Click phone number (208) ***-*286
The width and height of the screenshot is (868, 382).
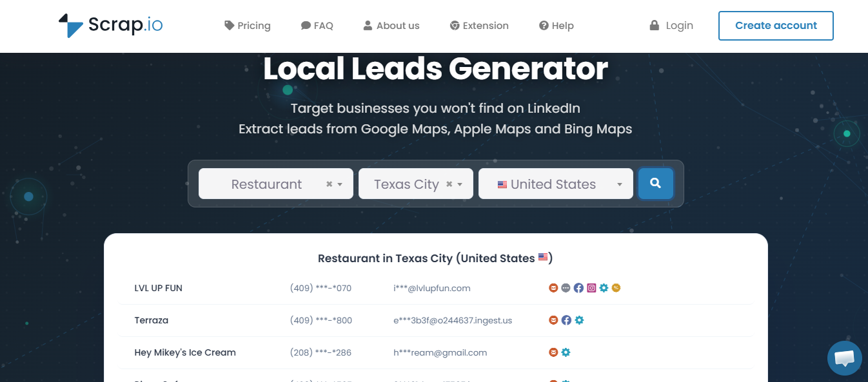pos(321,352)
